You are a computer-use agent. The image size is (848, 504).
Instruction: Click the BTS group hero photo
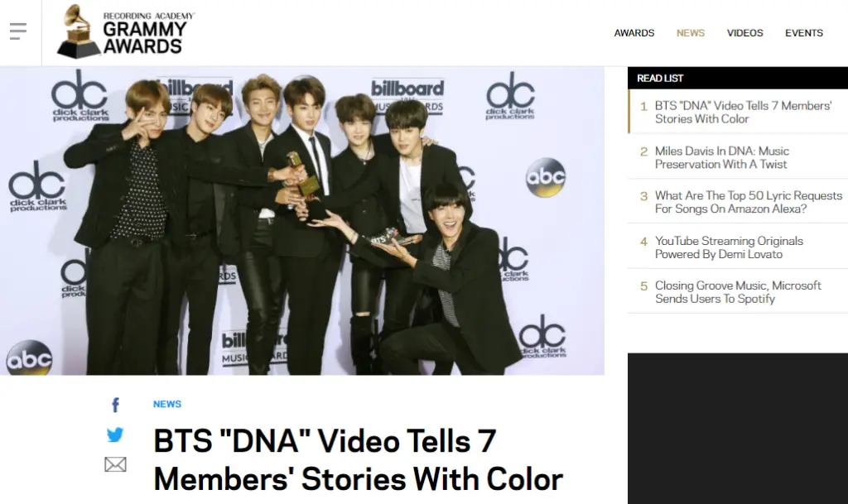click(301, 221)
